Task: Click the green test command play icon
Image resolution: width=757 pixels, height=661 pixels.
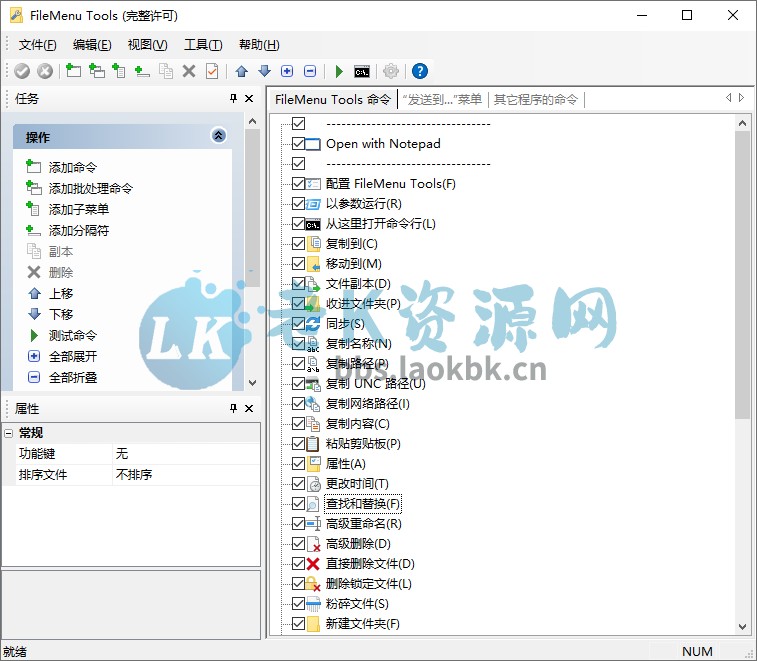Action: click(339, 71)
